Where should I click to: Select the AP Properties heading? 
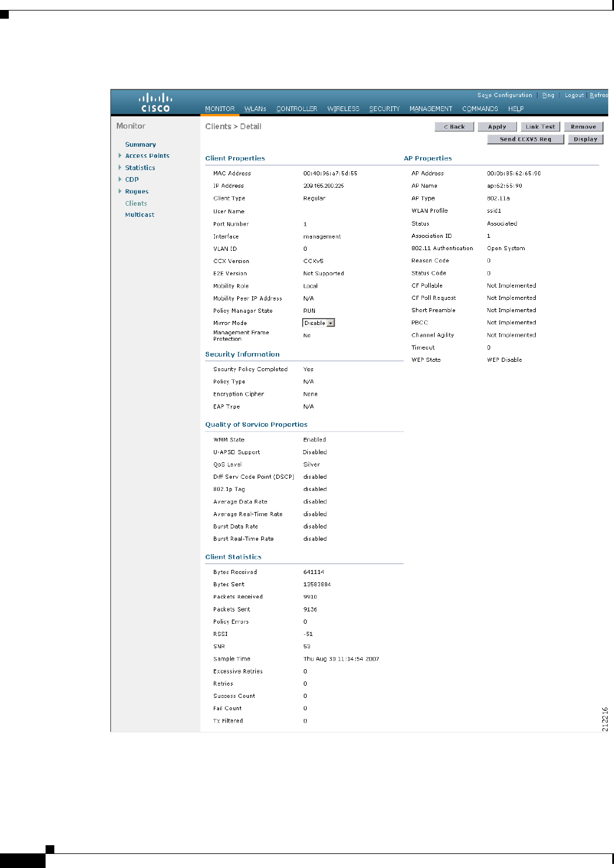(428, 158)
